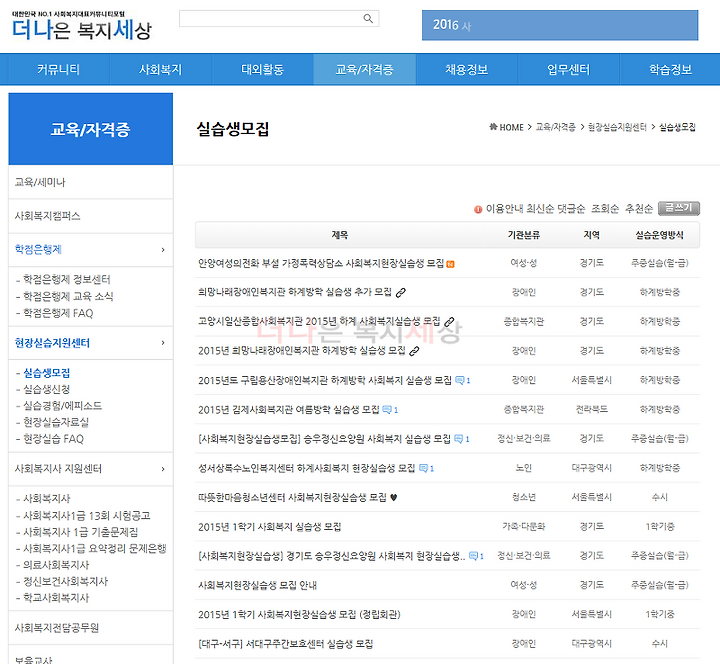Open comment bubble on 구립용산장애인복지관 post

coord(462,380)
